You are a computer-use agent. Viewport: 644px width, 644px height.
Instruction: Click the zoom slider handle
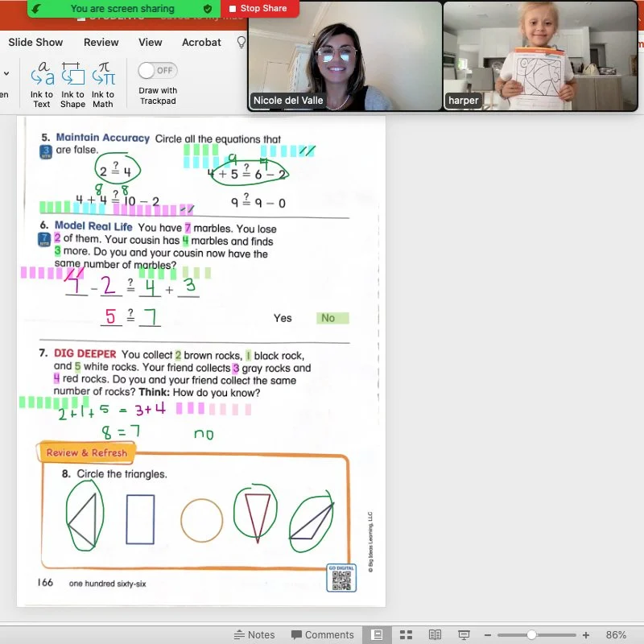coord(531,635)
